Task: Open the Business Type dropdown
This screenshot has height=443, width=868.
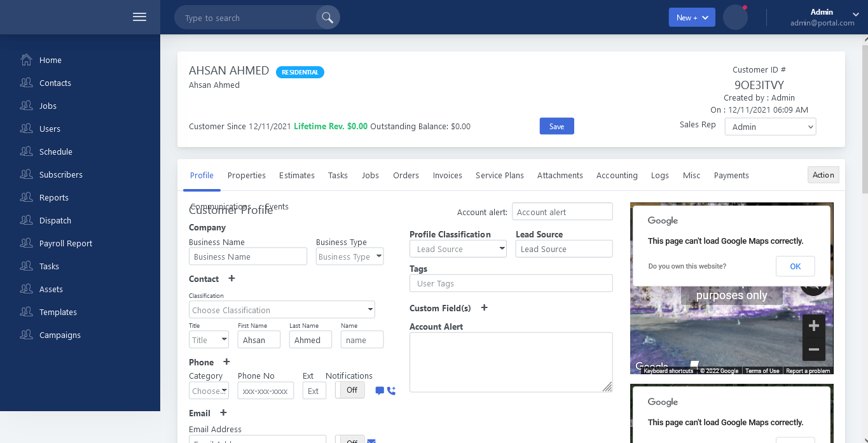Action: 349,257
